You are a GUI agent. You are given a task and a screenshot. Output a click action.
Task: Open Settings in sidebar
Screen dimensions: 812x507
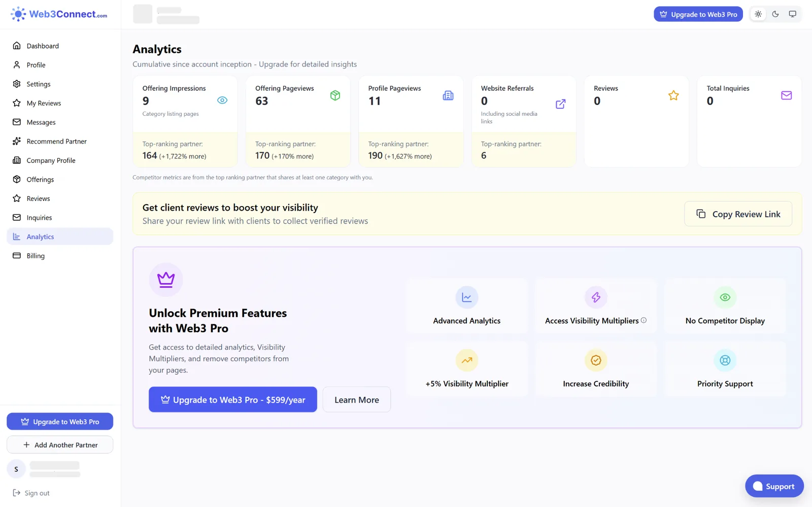pos(60,84)
